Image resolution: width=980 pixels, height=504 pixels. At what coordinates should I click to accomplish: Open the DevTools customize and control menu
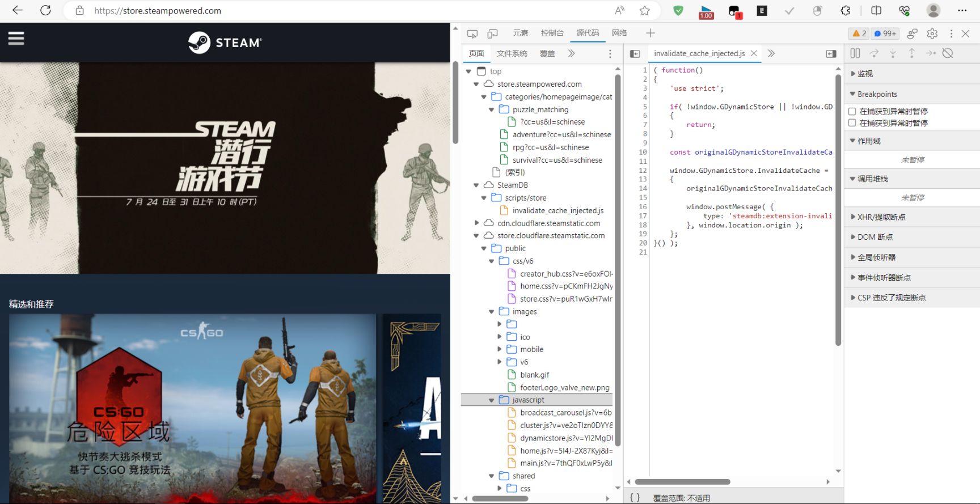point(951,33)
